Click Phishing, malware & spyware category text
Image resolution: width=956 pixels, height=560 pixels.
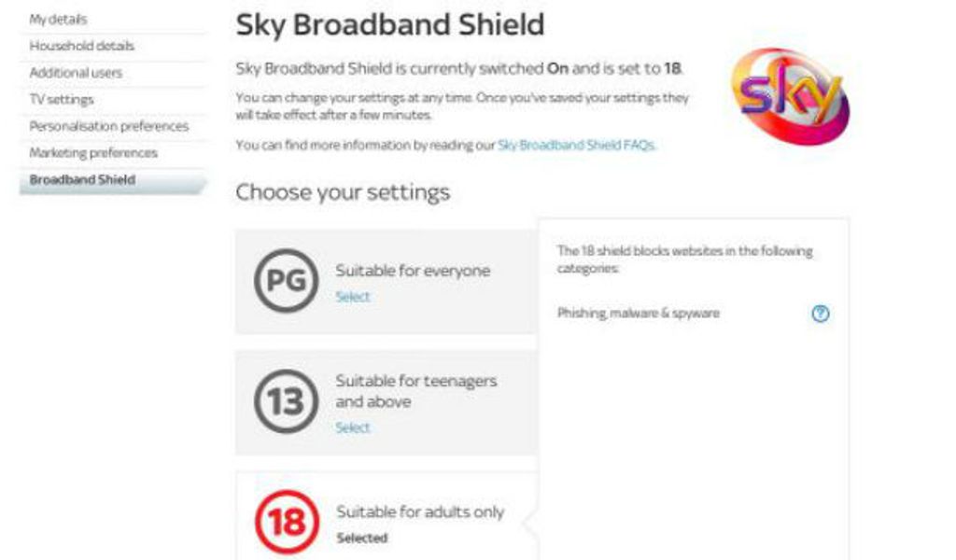(639, 314)
